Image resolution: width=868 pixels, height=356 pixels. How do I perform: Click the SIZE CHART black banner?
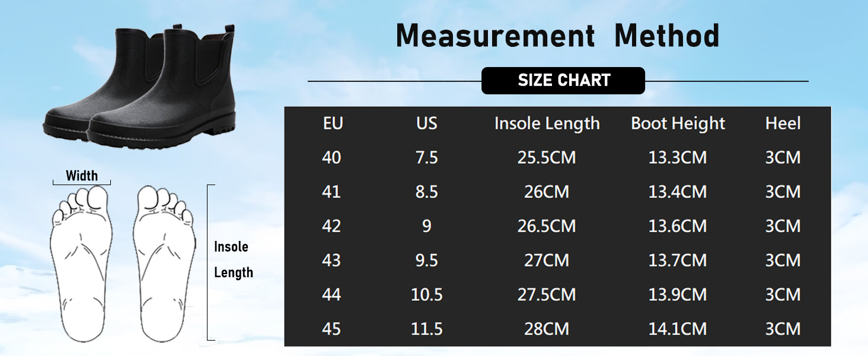(x=563, y=81)
